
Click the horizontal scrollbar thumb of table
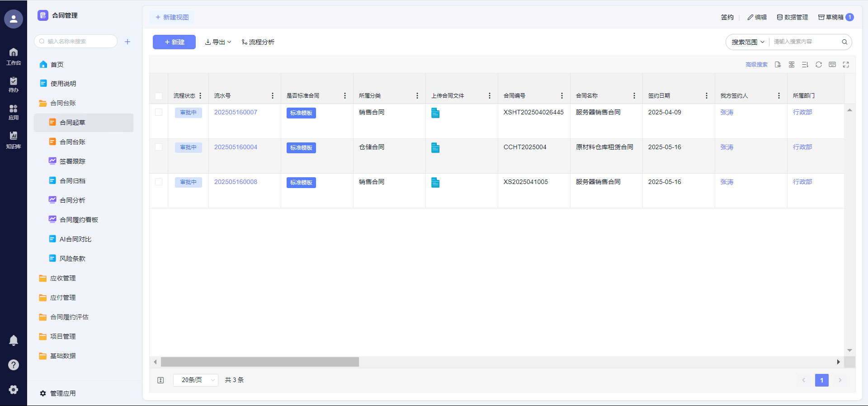coord(259,362)
